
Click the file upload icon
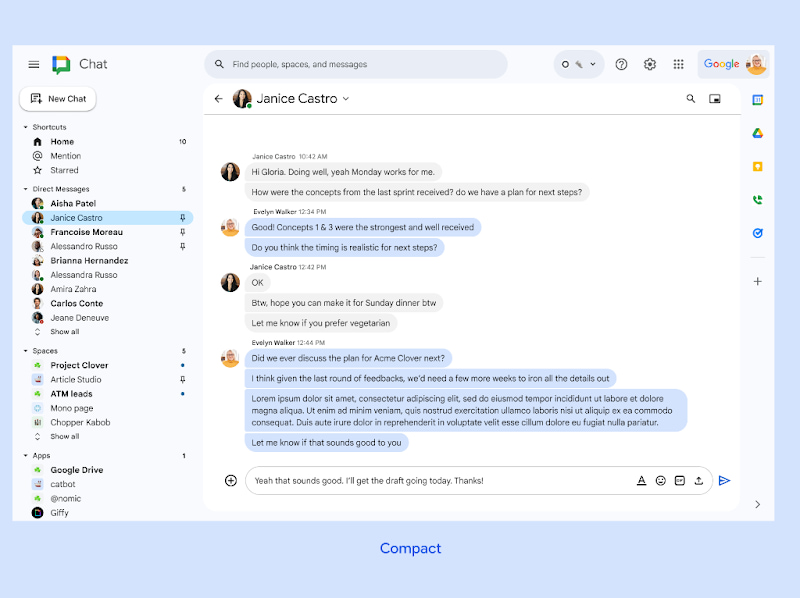(x=698, y=480)
